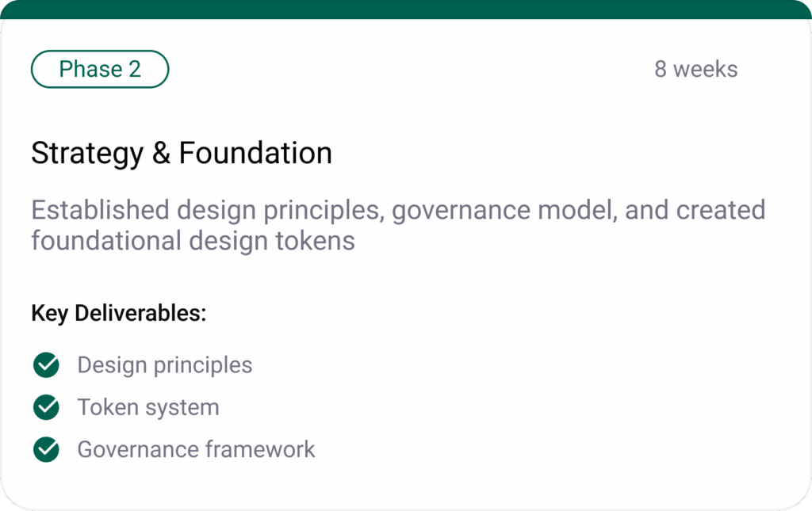Click the ampersand in the card title

(x=161, y=153)
